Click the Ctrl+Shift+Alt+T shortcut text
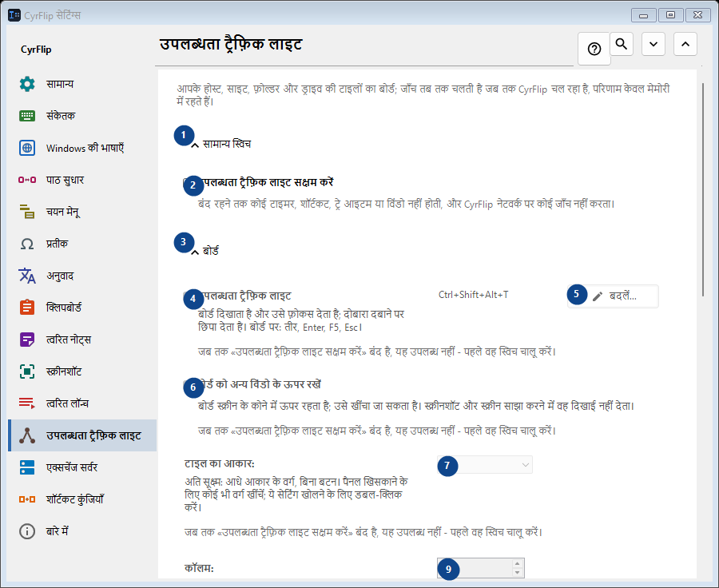Viewport: 719px width, 588px height. click(473, 295)
